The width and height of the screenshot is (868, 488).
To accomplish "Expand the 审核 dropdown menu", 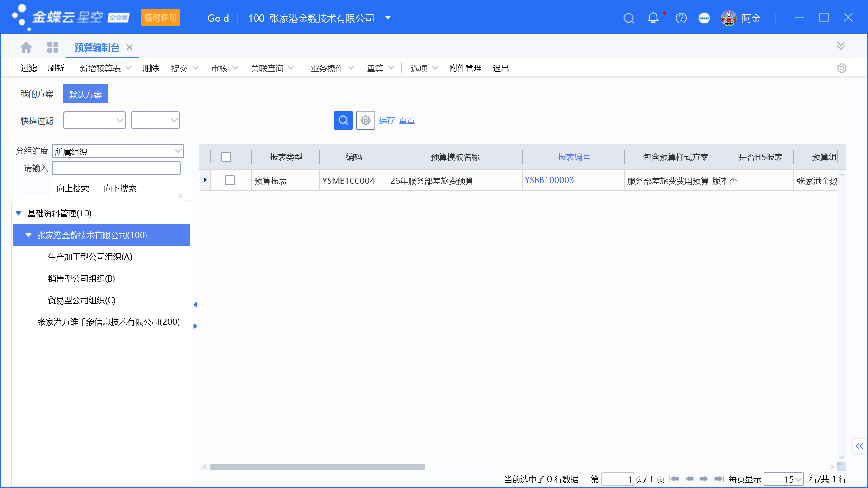I will (x=236, y=68).
